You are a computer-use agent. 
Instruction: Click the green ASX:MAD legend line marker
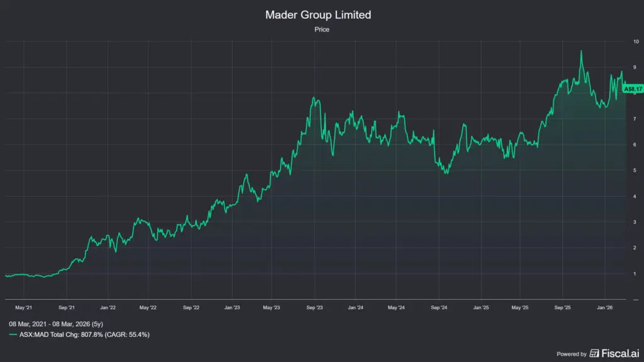coord(13,334)
